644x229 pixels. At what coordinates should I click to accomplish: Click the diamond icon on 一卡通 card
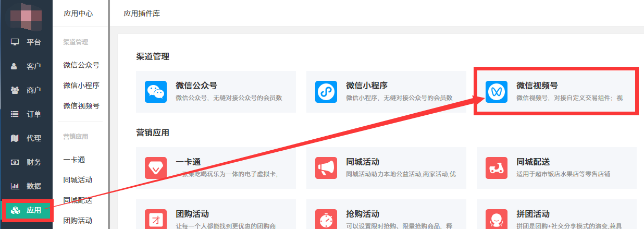tap(155, 168)
